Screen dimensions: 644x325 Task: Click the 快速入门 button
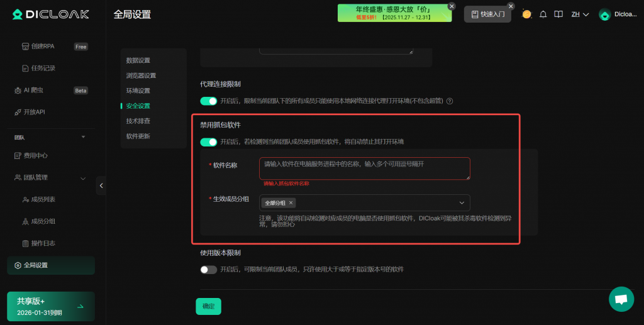[x=487, y=14]
